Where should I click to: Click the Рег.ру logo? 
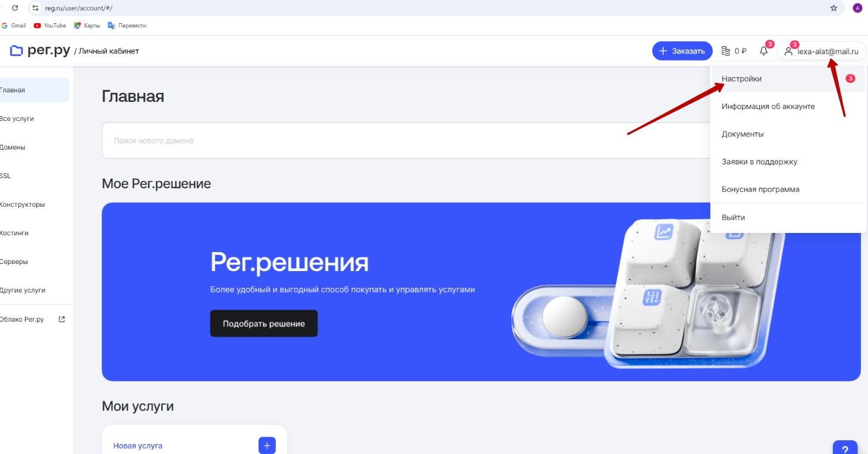tap(40, 51)
